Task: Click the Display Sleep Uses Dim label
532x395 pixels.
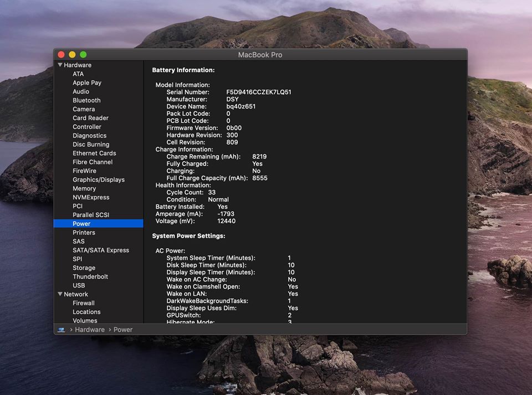Action: pyautogui.click(x=202, y=308)
